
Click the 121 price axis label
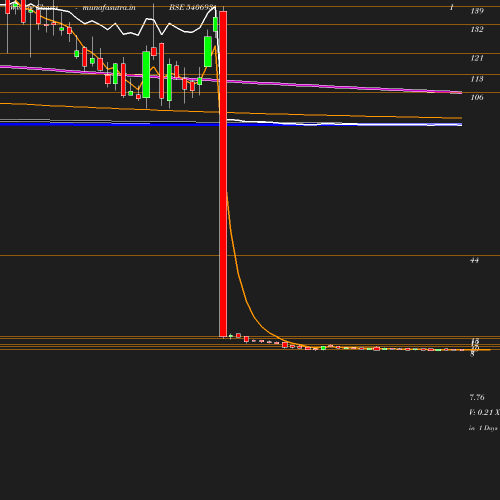pyautogui.click(x=477, y=58)
